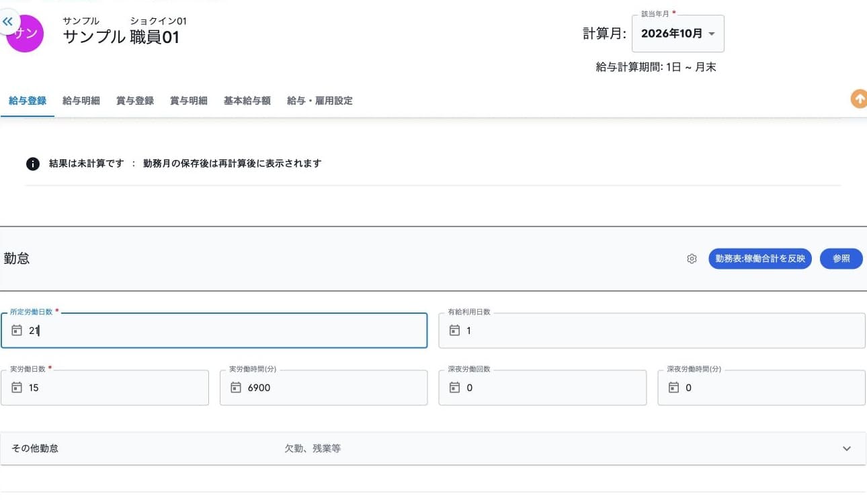Click the 勤務表:稼働合計を反映 button
This screenshot has height=504, width=867.
point(760,259)
